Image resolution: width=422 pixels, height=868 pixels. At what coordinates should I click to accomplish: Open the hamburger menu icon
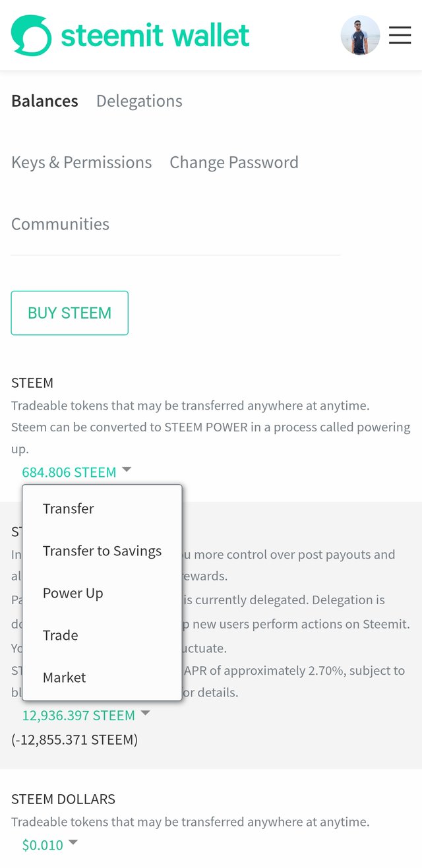[x=400, y=35]
